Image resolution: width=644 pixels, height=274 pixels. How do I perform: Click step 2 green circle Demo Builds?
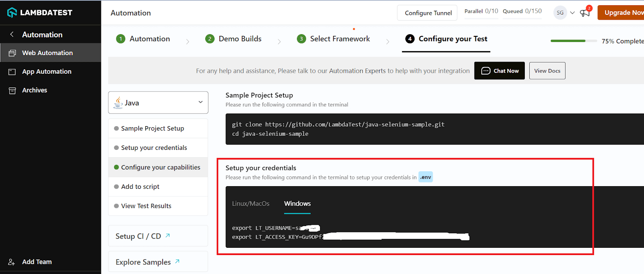(210, 39)
